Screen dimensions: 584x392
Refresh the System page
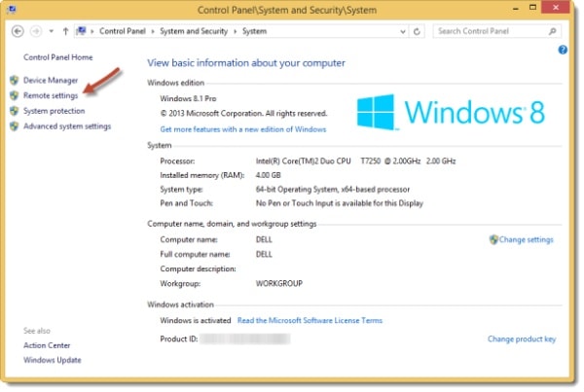click(x=417, y=32)
